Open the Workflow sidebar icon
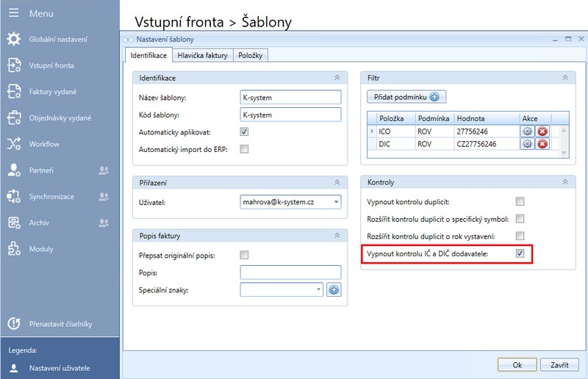Screen dimensions: 588x379 pyautogui.click(x=13, y=144)
